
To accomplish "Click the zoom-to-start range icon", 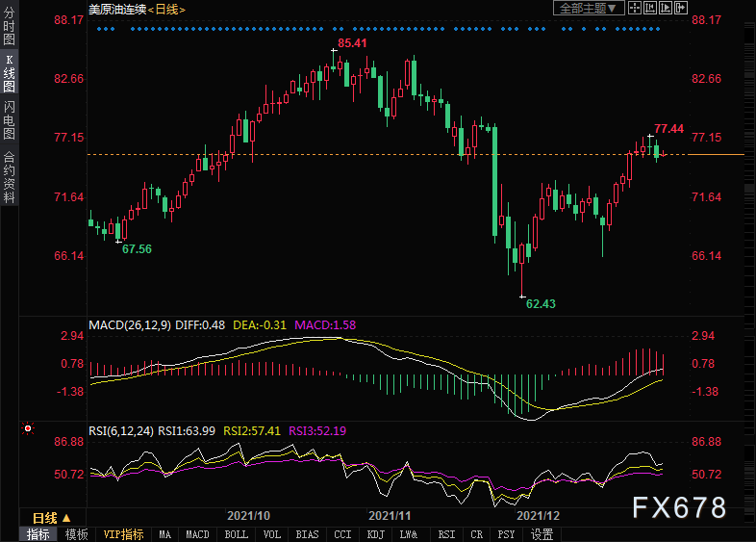I will [x=650, y=8].
